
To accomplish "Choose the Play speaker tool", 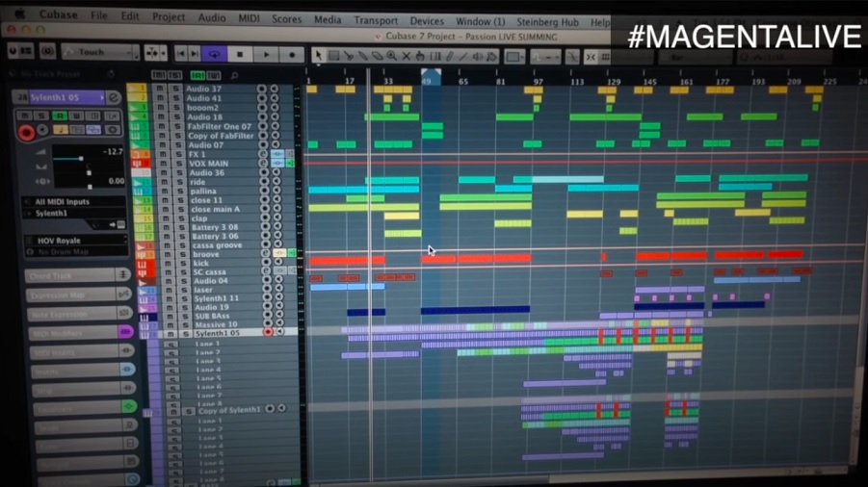I will pyautogui.click(x=477, y=57).
